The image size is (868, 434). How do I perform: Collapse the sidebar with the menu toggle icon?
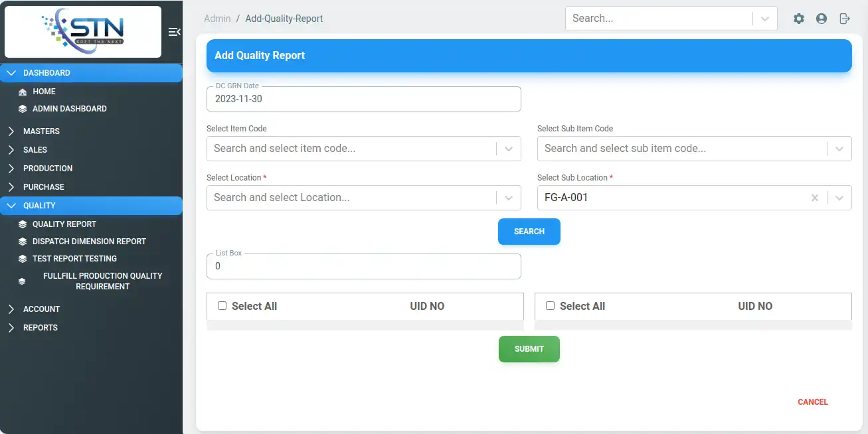click(174, 32)
